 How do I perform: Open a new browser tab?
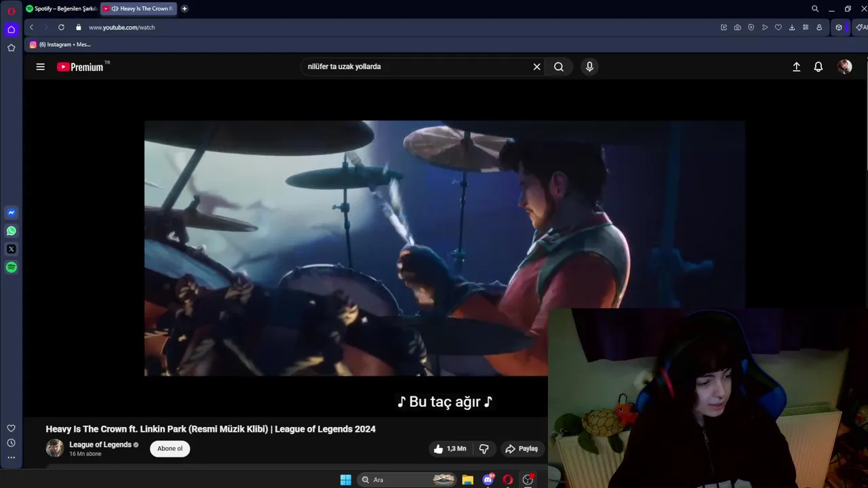184,9
